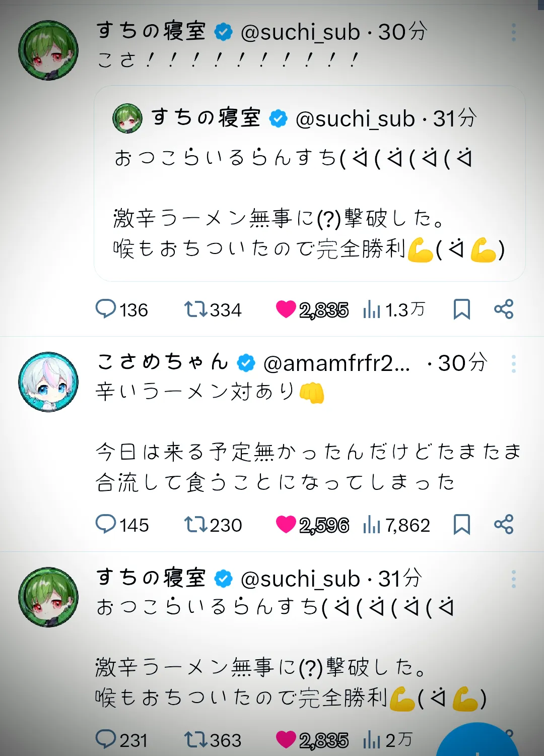The height and width of the screenshot is (756, 544).
Task: Bookmark the first すちの寝室 tweet
Action: [461, 309]
